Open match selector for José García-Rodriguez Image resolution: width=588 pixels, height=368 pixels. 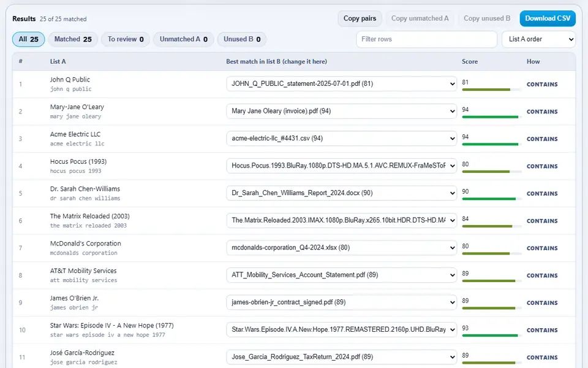[x=342, y=357]
